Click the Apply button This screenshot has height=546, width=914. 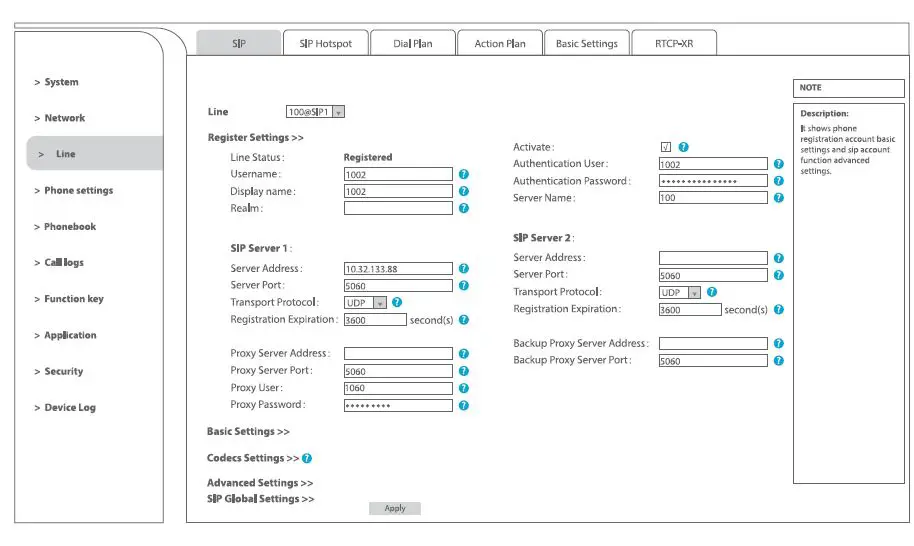[395, 508]
